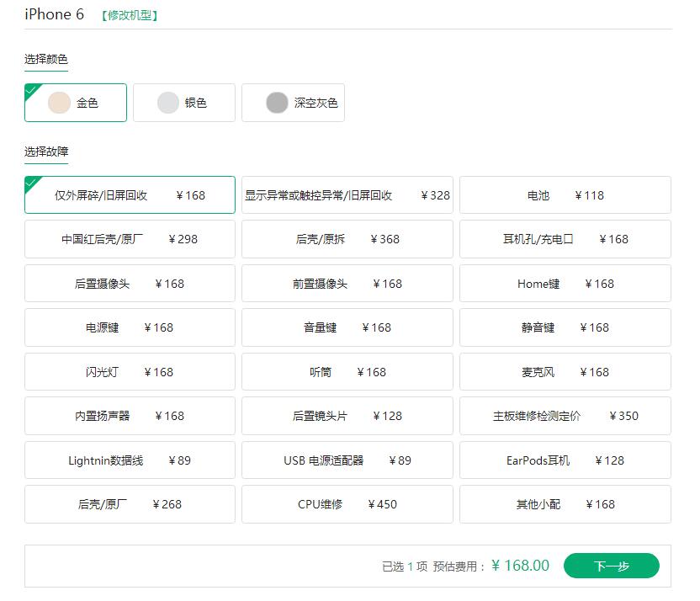Select CPU维修 ¥450 option

347,504
